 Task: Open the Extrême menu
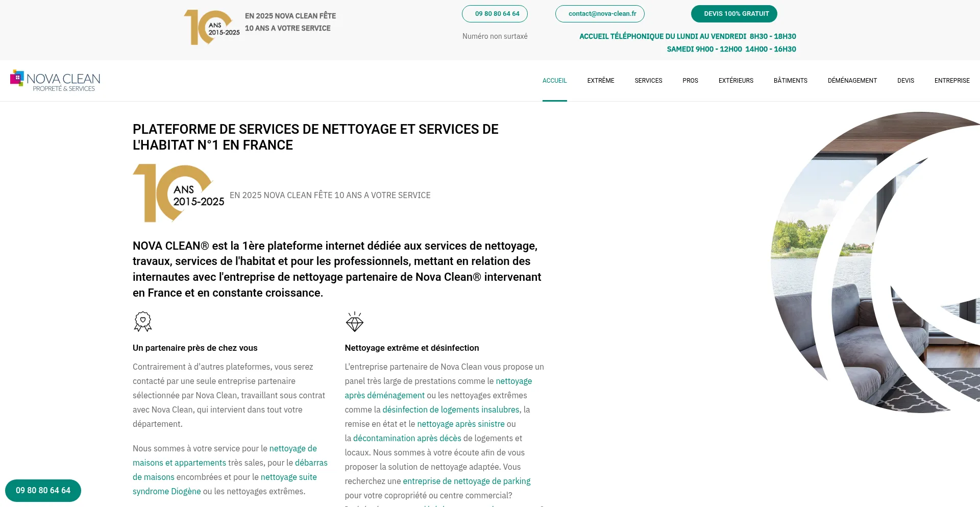click(601, 81)
